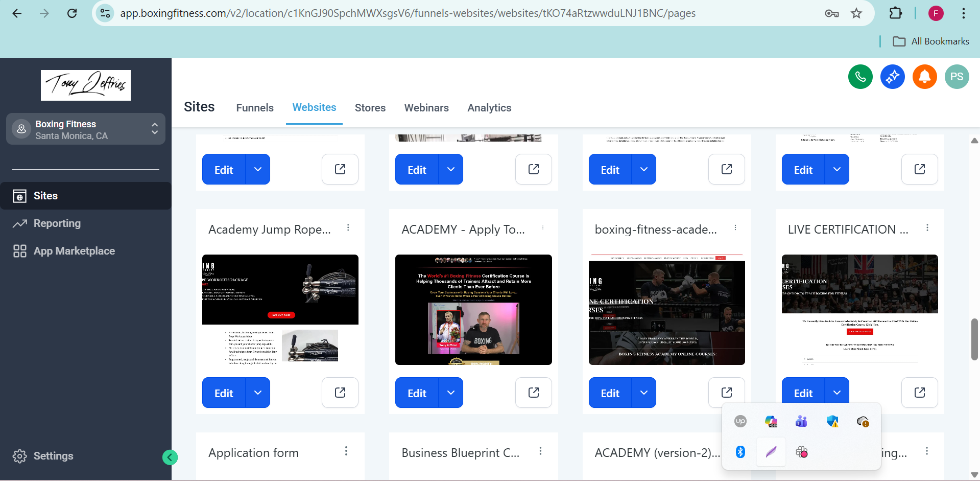Viewport: 980px width, 481px height.
Task: Switch to the Funnels tab
Action: pyautogui.click(x=255, y=108)
